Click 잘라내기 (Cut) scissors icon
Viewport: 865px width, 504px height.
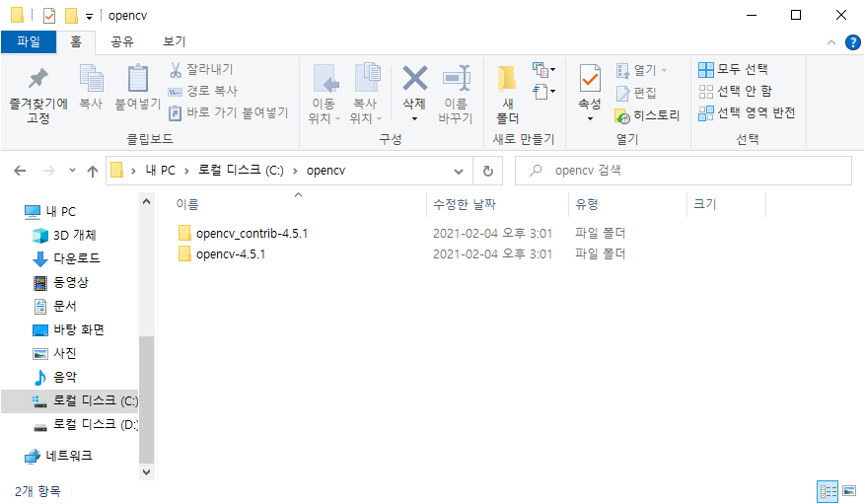pyautogui.click(x=176, y=69)
